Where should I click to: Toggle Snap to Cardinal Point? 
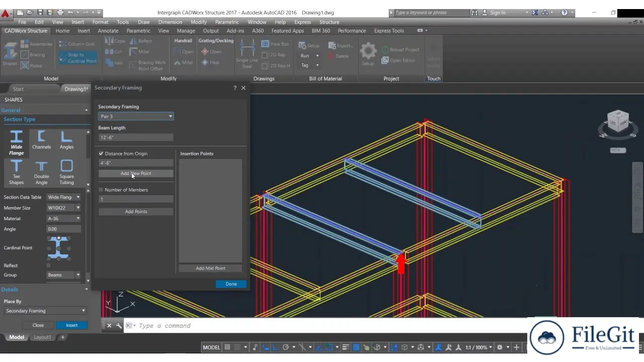77,58
